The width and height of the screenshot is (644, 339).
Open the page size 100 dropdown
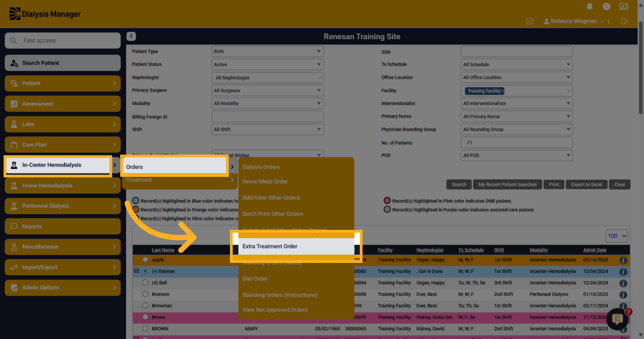coord(617,236)
